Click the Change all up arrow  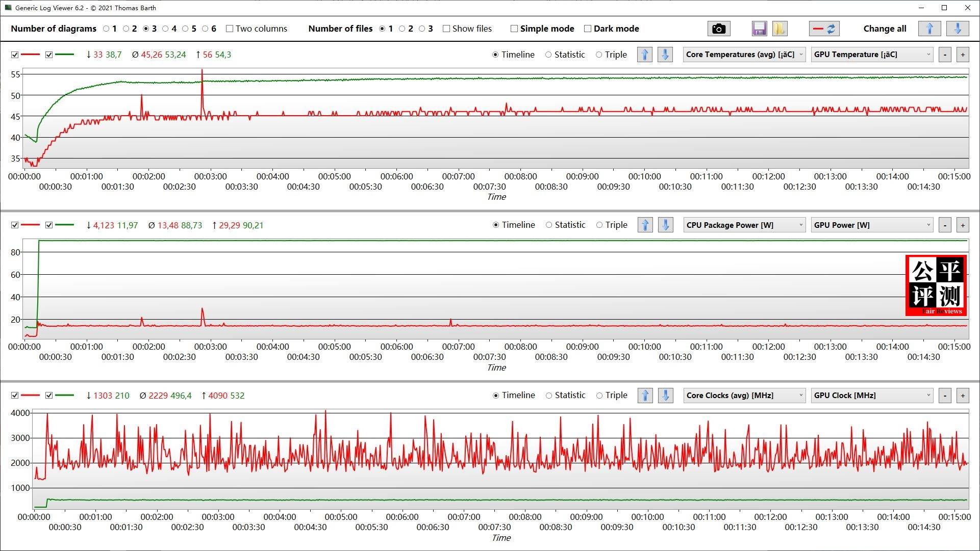929,29
